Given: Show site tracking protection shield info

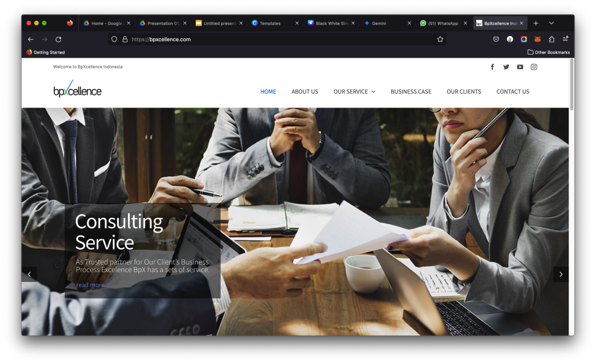Looking at the screenshot, I should pyautogui.click(x=114, y=39).
